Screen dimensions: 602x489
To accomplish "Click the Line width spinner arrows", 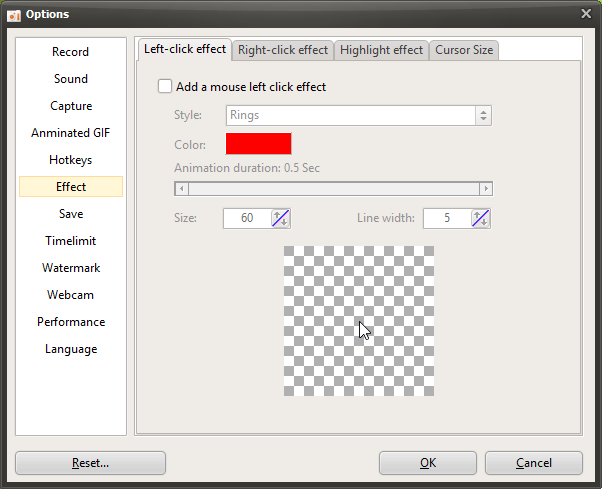I will [x=481, y=218].
